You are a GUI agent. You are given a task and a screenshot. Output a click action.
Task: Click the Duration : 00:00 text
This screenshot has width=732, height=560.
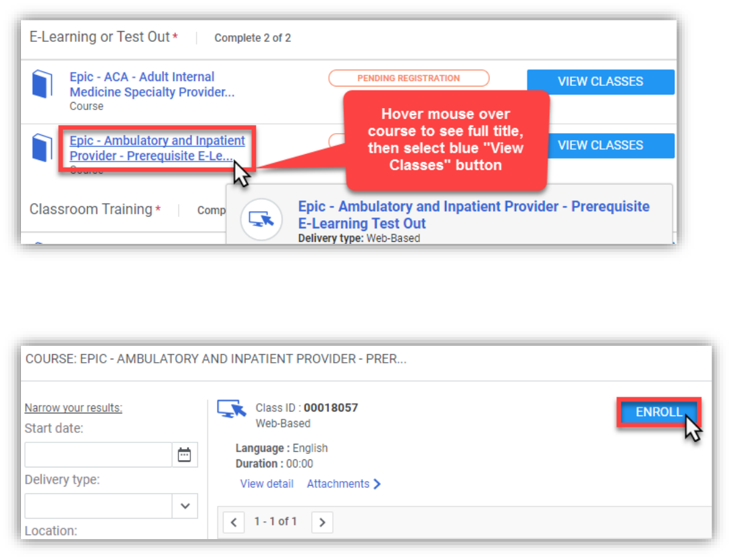point(274,464)
